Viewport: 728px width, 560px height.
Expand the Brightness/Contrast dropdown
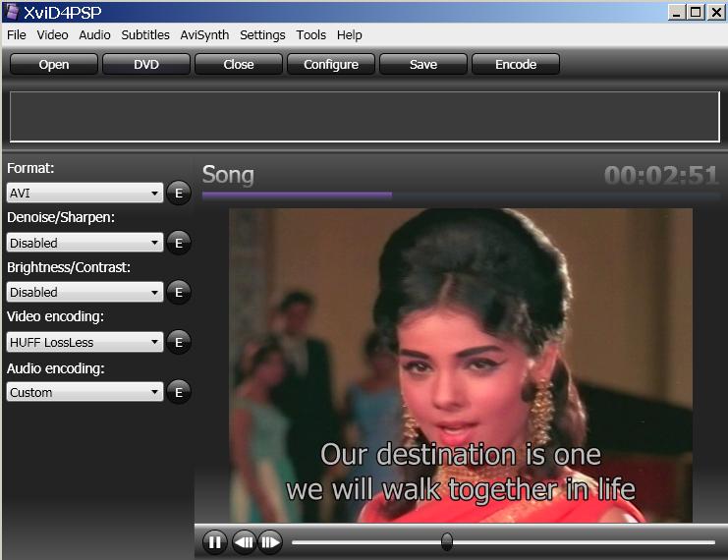click(x=84, y=292)
